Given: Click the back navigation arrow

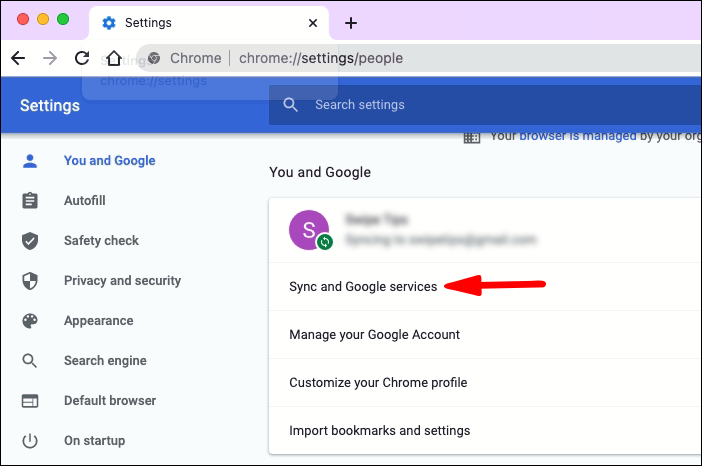Looking at the screenshot, I should (18, 58).
